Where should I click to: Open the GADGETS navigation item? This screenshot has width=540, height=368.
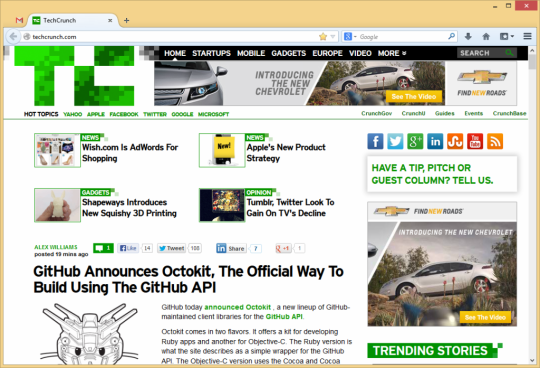pos(289,53)
